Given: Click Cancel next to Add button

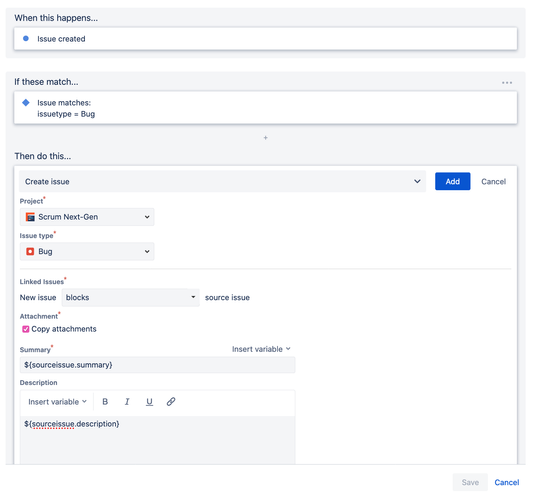Looking at the screenshot, I should 493,182.
